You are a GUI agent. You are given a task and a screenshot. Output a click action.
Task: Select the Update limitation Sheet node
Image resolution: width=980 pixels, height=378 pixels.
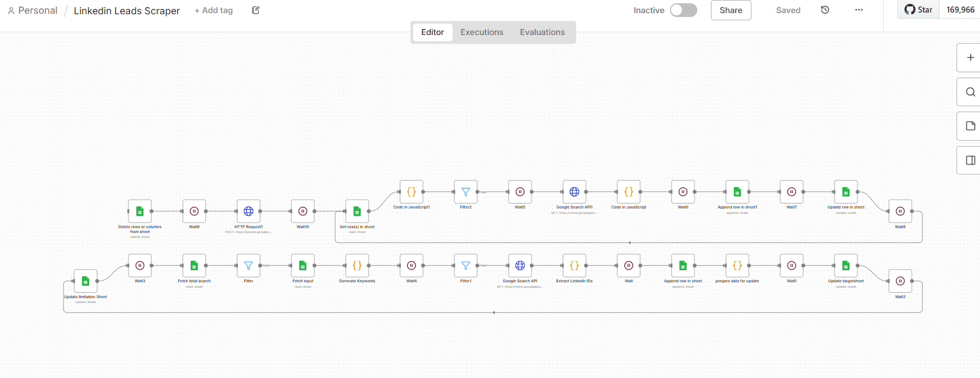(85, 281)
